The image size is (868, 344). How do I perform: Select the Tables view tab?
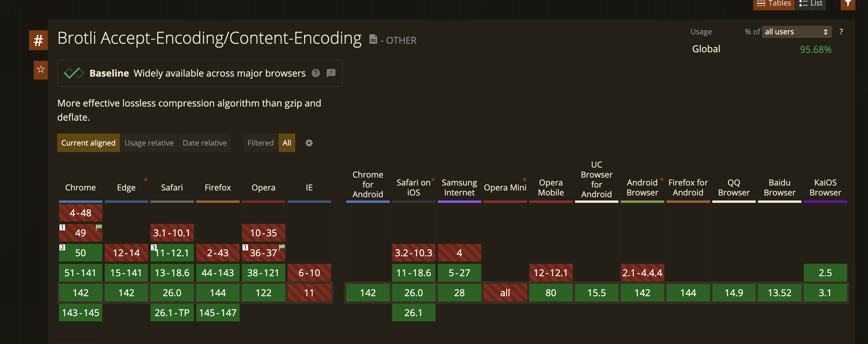(774, 4)
